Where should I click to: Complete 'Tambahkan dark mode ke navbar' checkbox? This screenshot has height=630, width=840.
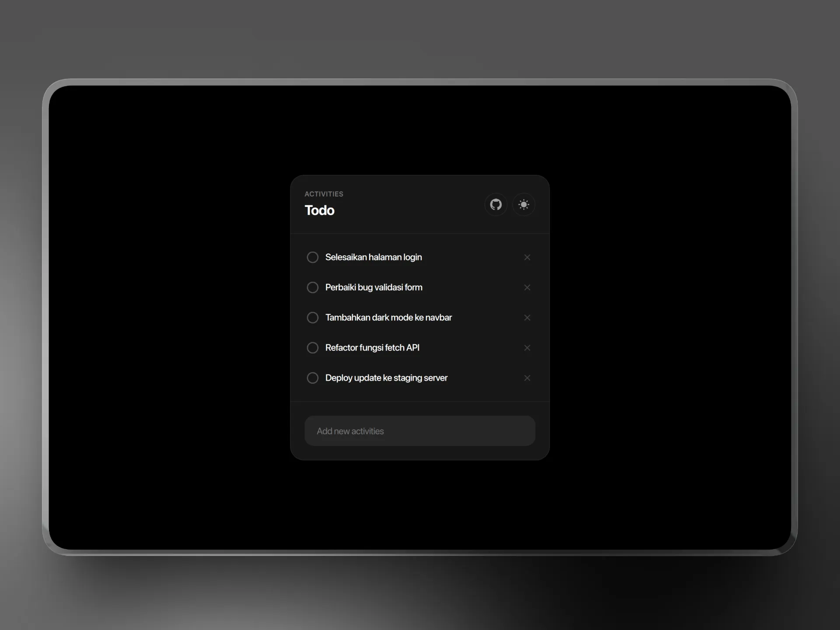pos(312,318)
